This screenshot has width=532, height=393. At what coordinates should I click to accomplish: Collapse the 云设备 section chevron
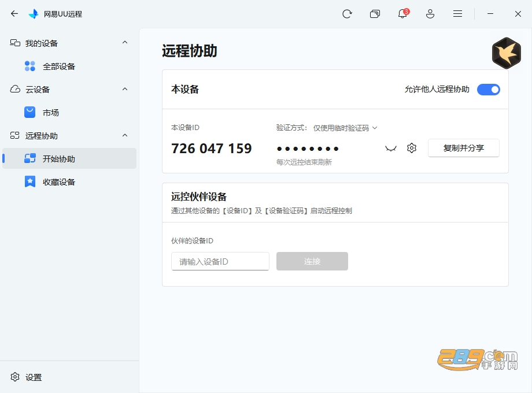(125, 89)
